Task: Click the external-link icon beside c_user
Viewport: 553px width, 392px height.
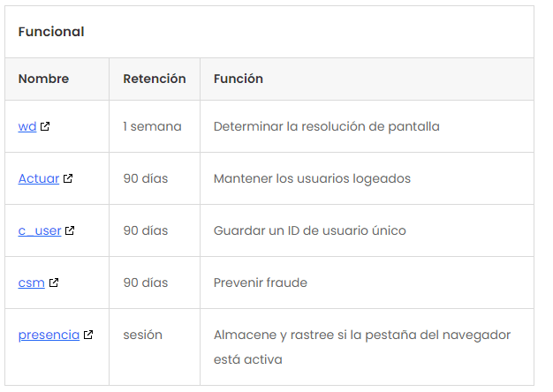Action: point(70,230)
